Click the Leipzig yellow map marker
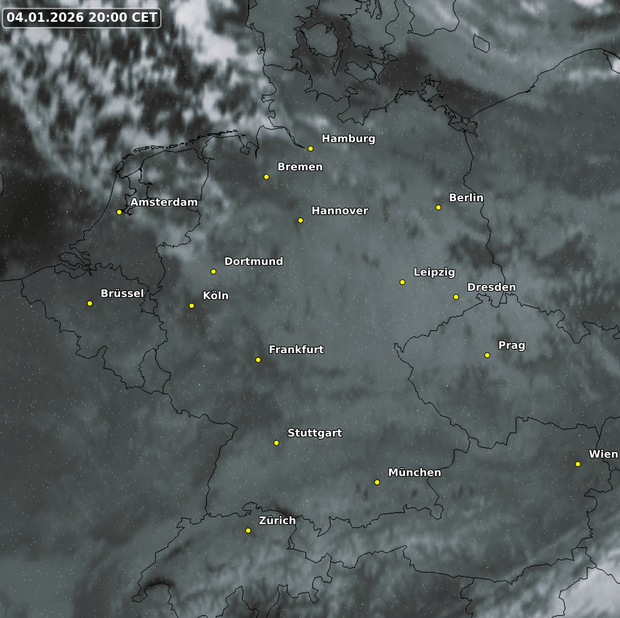The height and width of the screenshot is (618, 620). [x=403, y=282]
